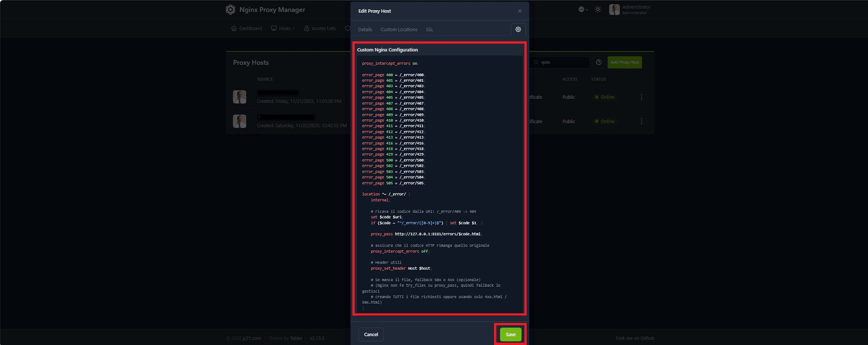868x345 pixels.
Task: Click the help question mark icon
Action: point(598,62)
